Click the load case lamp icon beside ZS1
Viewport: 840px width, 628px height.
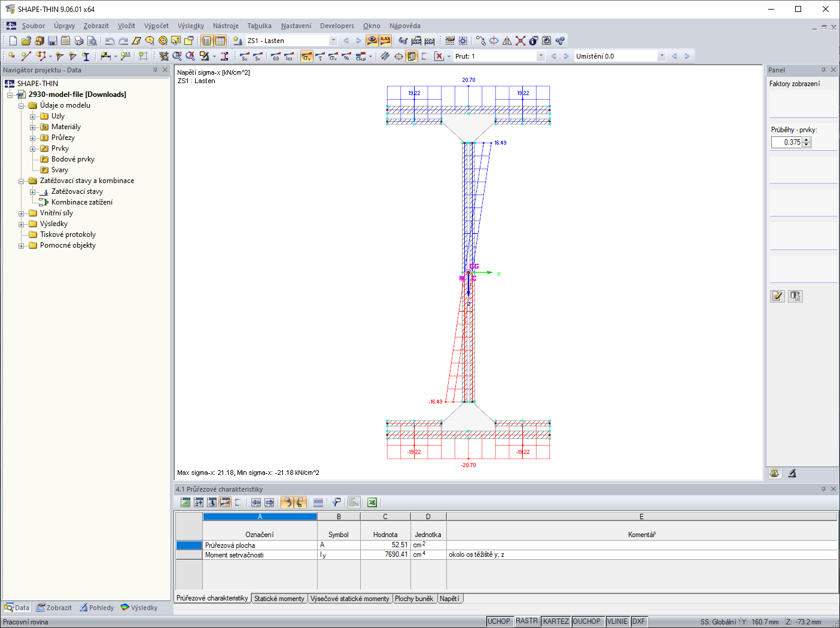pos(238,41)
